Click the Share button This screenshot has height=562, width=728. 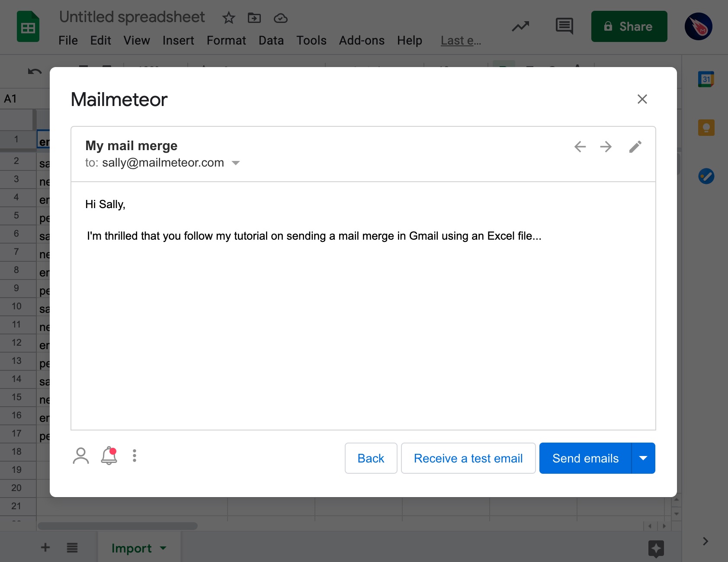click(x=629, y=26)
